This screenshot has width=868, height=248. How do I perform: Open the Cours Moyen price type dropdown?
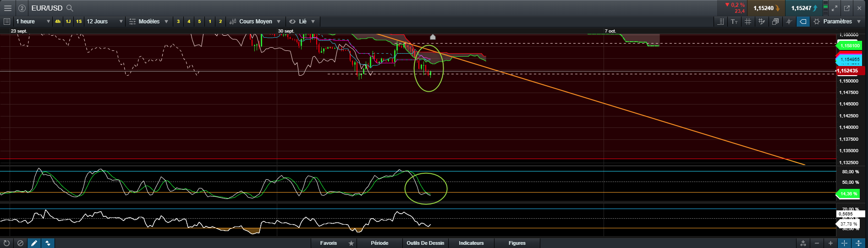(x=255, y=22)
